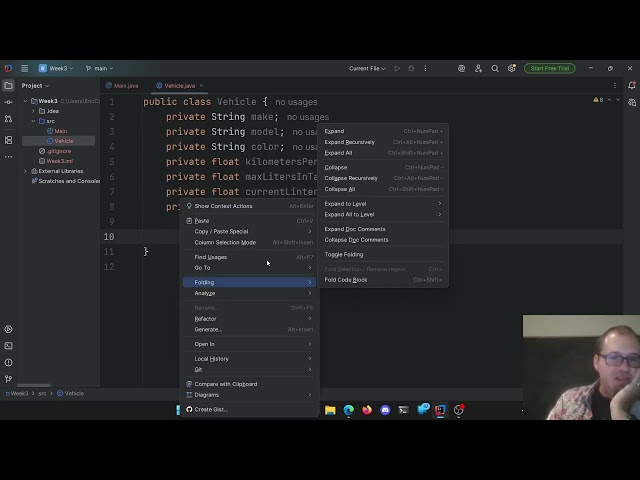Expand the .idea folder
The image size is (640, 480).
33,111
